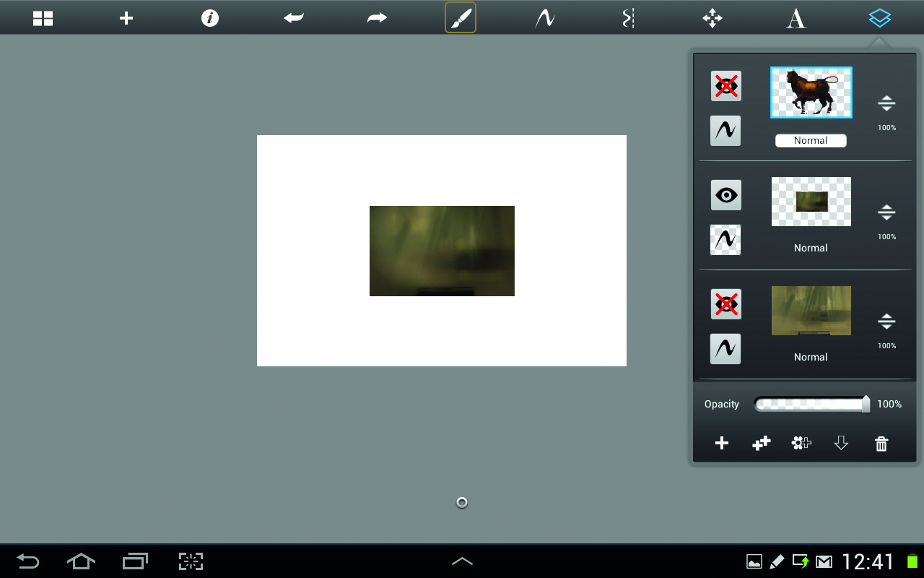Expand the bottom navigation bar chevron

tap(462, 561)
